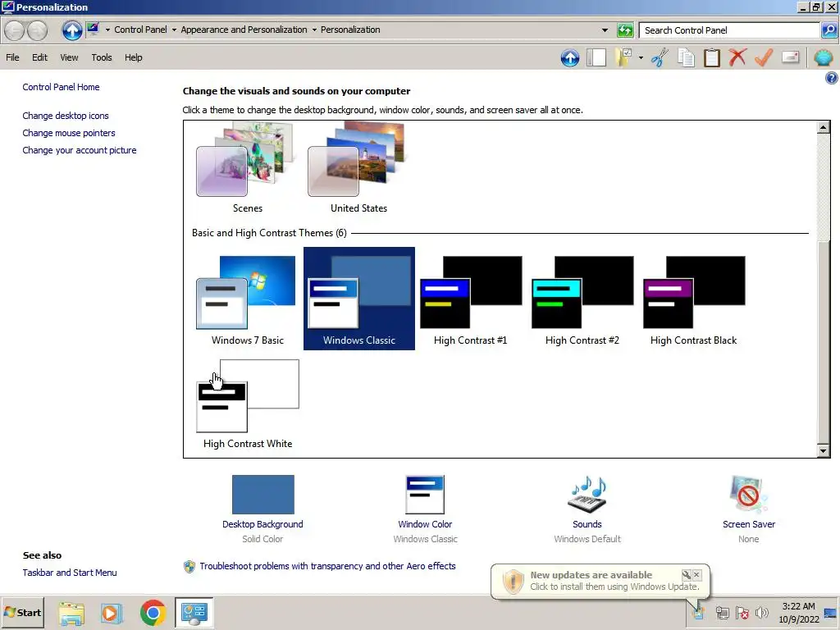Select the Scenes theme

tap(248, 167)
